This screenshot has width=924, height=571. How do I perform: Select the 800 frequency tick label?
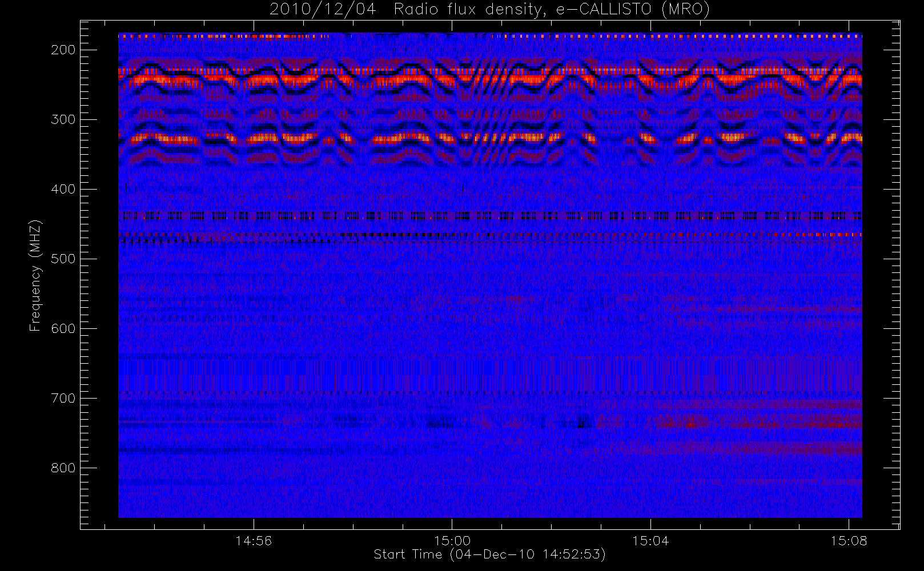pyautogui.click(x=63, y=468)
